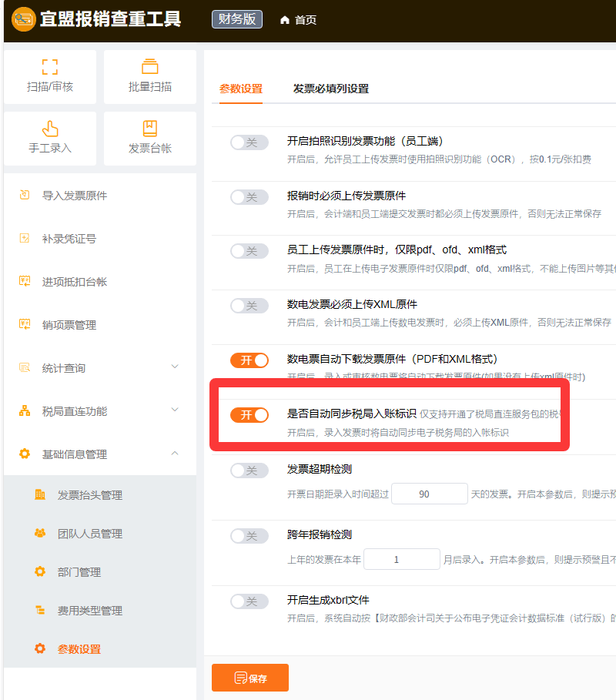Image resolution: width=616 pixels, height=700 pixels.
Task: Click the 导入发票原件 sidebar icon
Action: [x=25, y=196]
